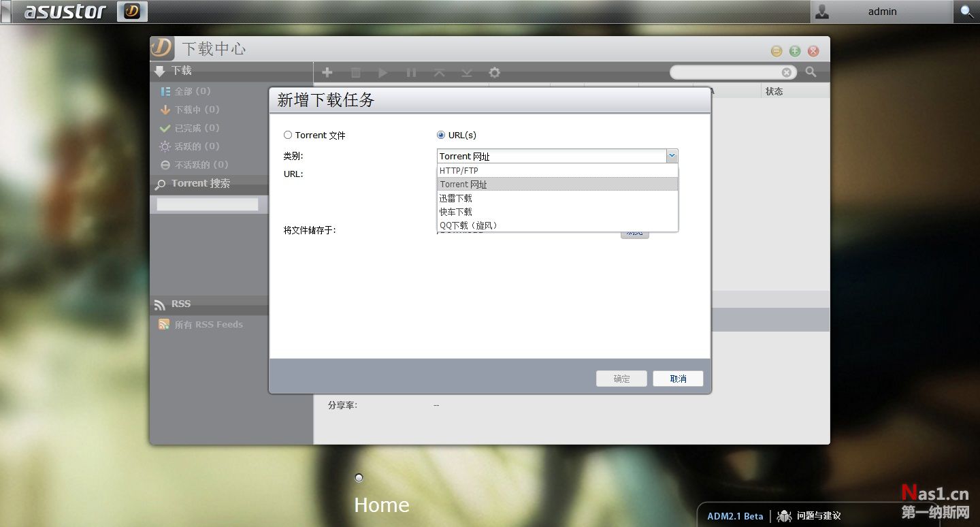Click the bug icon beside 问题与建议

coord(785,516)
